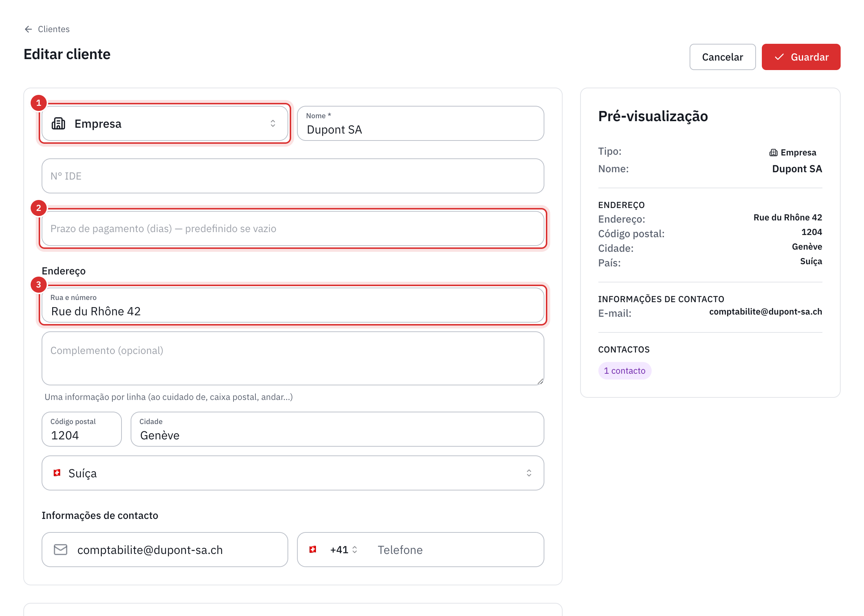Click the back arrow next to Clientes

click(28, 29)
